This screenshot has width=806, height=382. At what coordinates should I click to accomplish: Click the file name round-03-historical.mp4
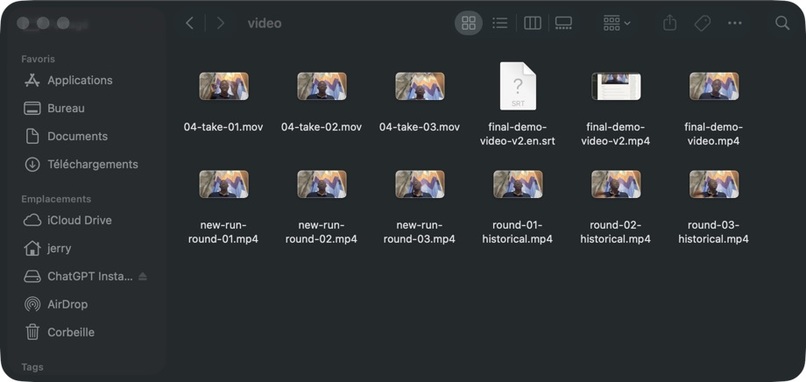point(713,232)
